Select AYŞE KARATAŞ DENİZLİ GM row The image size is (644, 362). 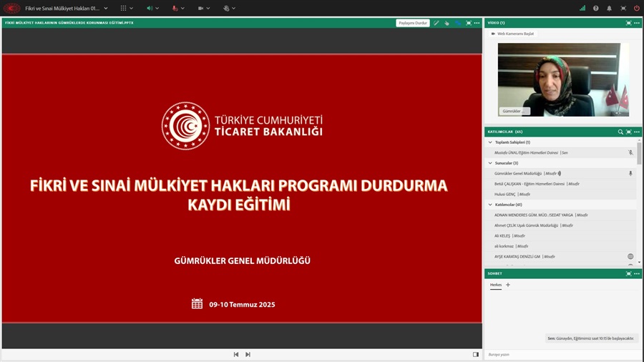(560, 257)
